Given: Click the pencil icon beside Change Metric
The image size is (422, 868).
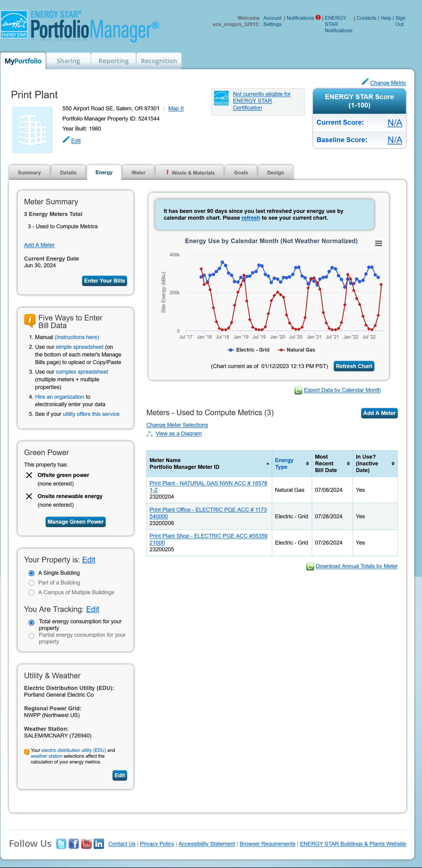Looking at the screenshot, I should [x=365, y=82].
